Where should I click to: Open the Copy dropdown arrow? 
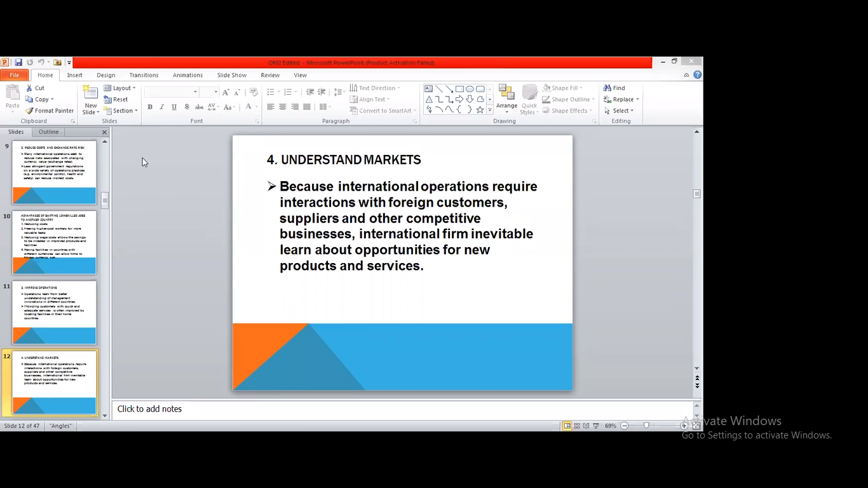(x=52, y=99)
